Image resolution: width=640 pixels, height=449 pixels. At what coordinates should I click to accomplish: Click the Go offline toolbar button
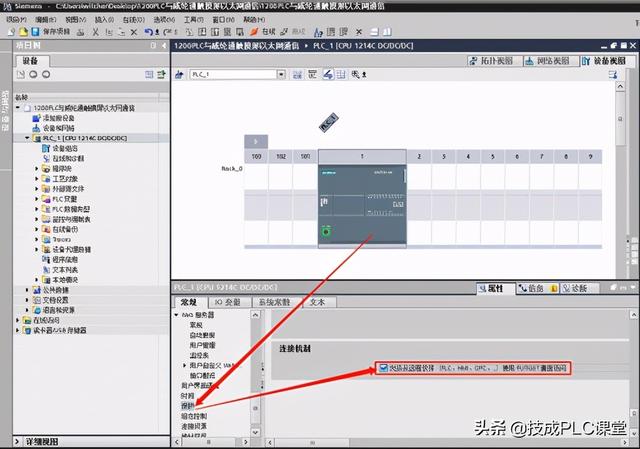point(293,31)
